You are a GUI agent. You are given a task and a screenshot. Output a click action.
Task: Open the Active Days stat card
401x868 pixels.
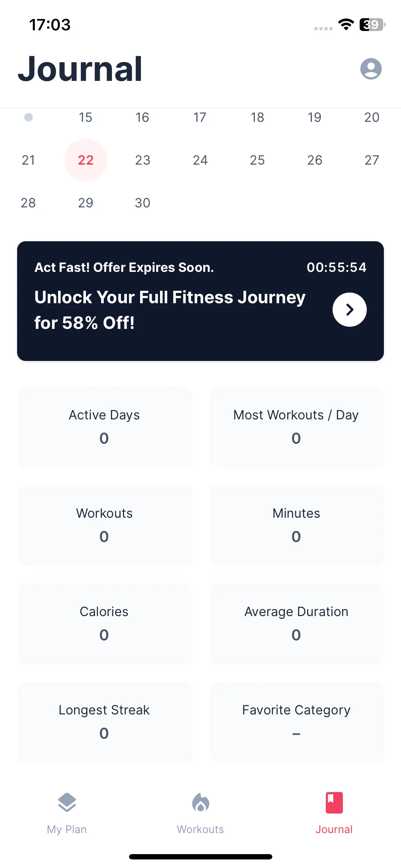click(104, 427)
